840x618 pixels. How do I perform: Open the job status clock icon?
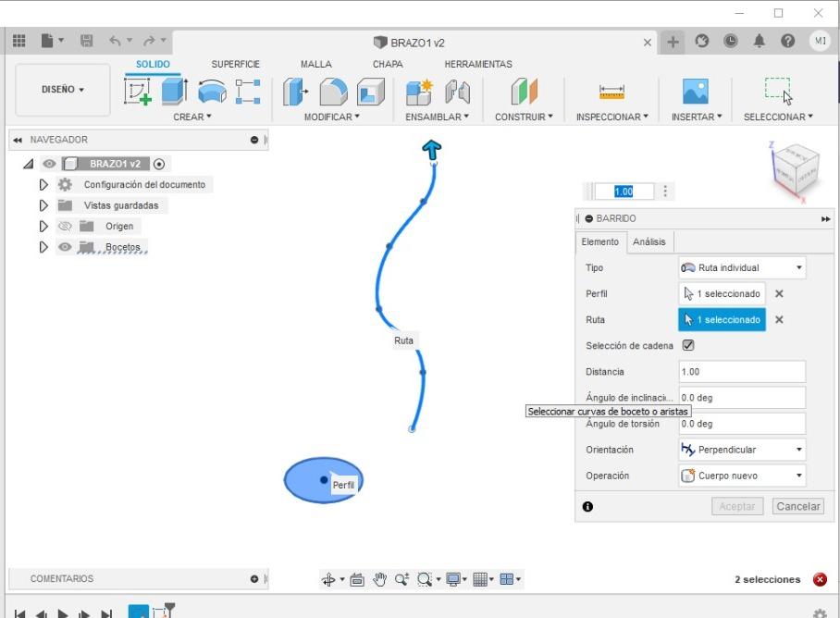pyautogui.click(x=730, y=41)
